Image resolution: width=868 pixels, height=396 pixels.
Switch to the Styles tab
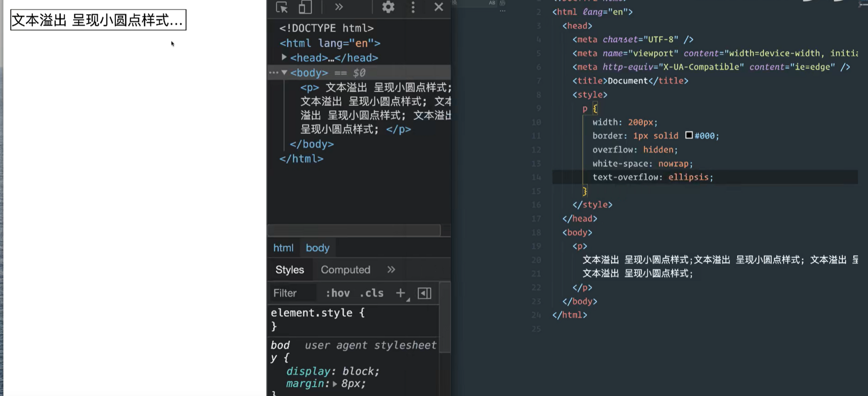[290, 270]
